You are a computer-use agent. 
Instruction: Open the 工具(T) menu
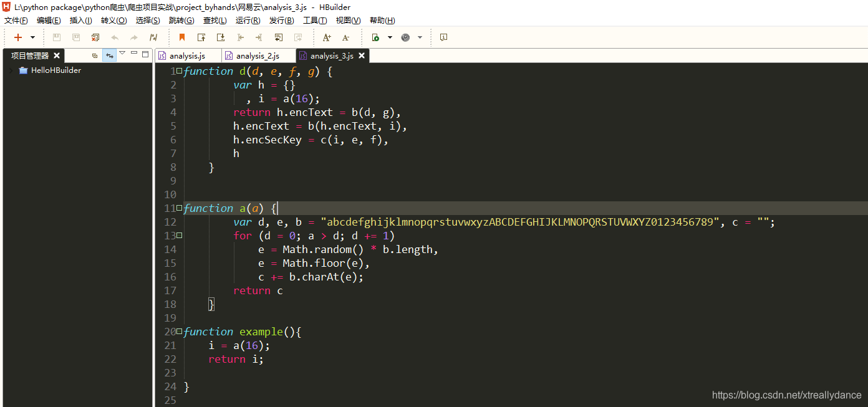point(315,21)
